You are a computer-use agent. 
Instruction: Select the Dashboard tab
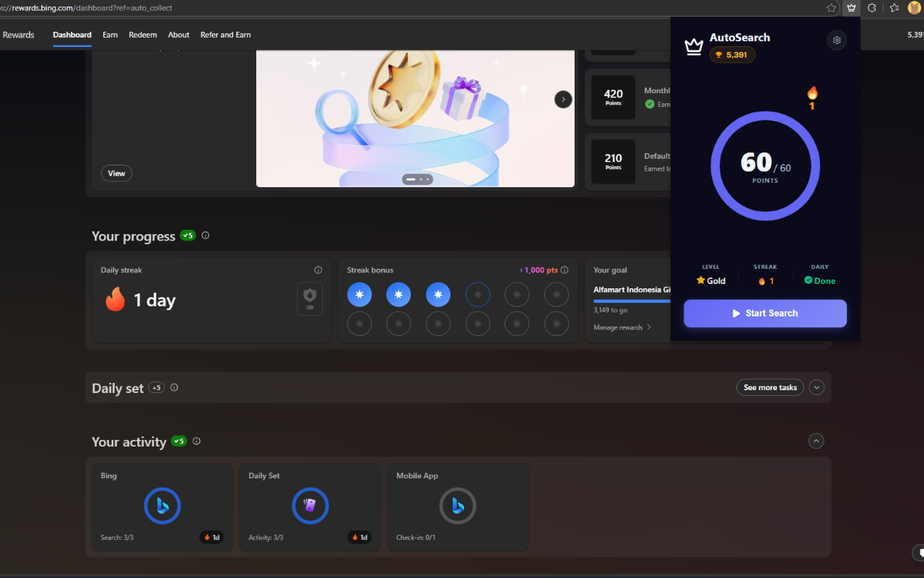click(72, 35)
